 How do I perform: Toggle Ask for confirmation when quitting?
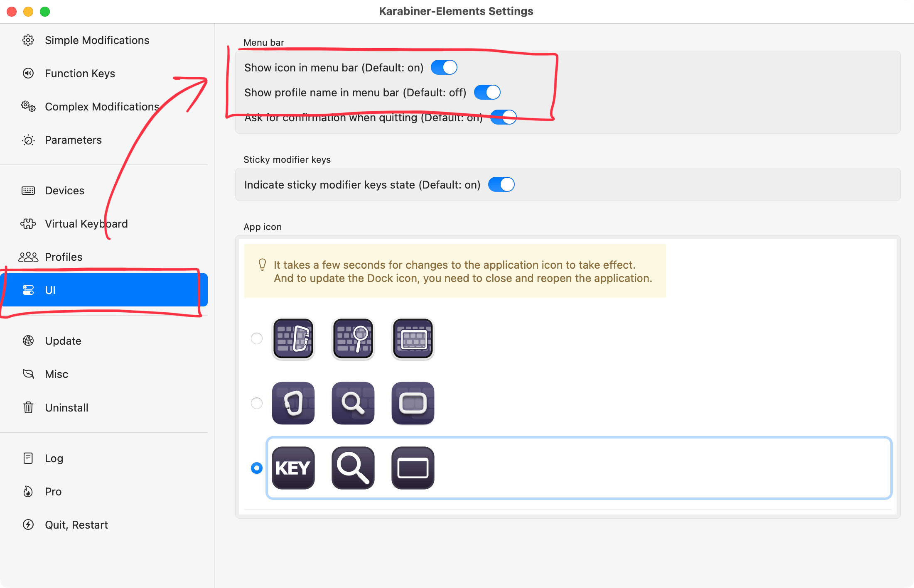(x=504, y=118)
